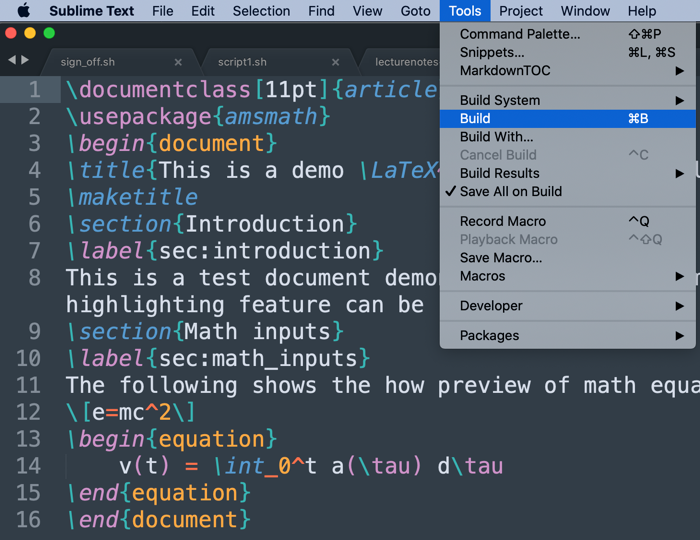Open the View menu

tap(367, 11)
